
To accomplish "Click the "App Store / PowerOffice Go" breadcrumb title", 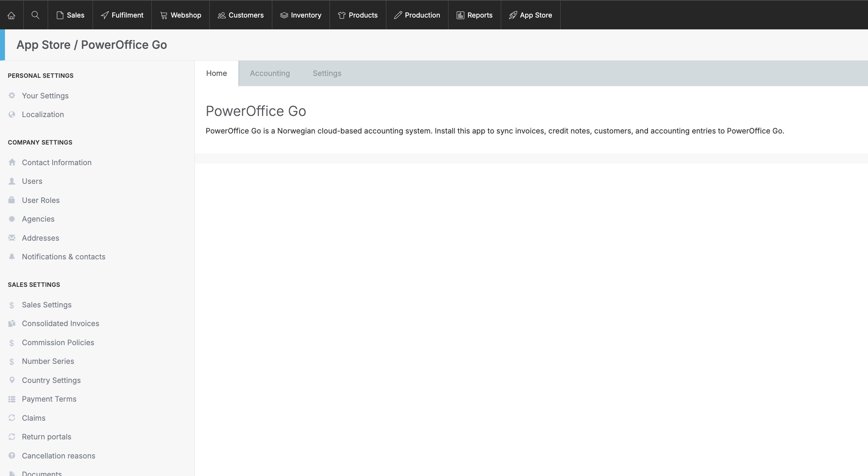I will (92, 45).
